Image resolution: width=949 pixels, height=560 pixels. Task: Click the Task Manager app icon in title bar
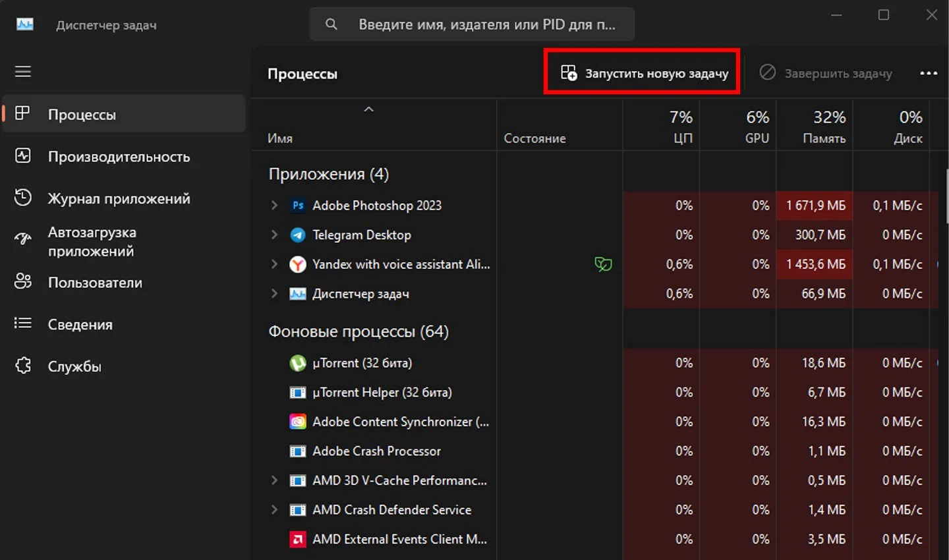[25, 24]
